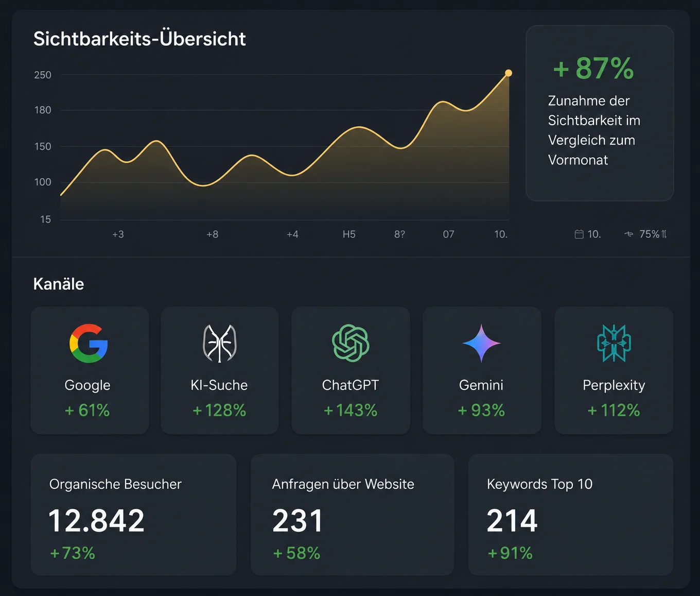Open the Organische Besucher card

point(133,515)
